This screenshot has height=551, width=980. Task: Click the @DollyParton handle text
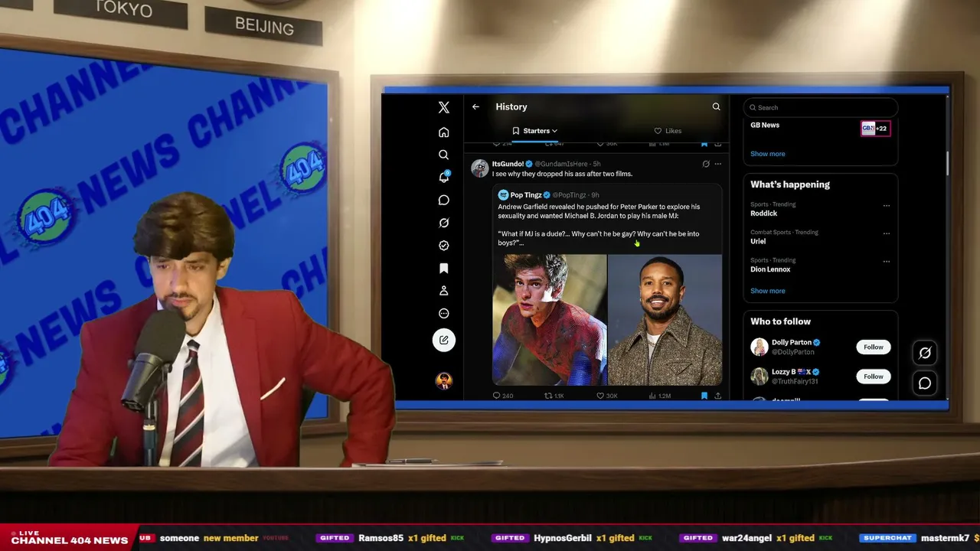[x=792, y=352]
